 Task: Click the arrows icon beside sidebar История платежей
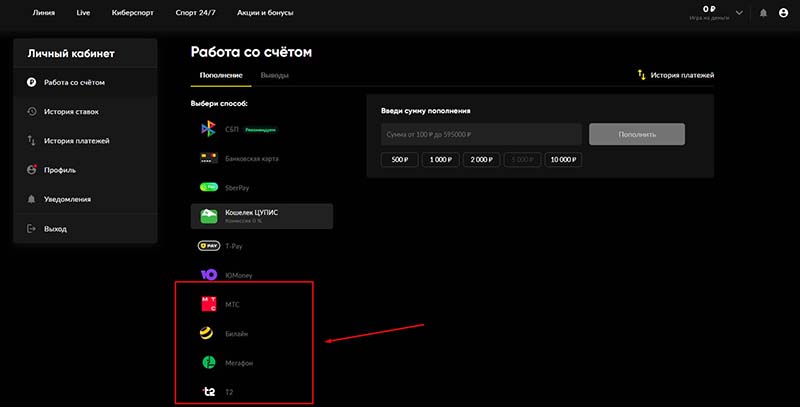click(x=32, y=140)
